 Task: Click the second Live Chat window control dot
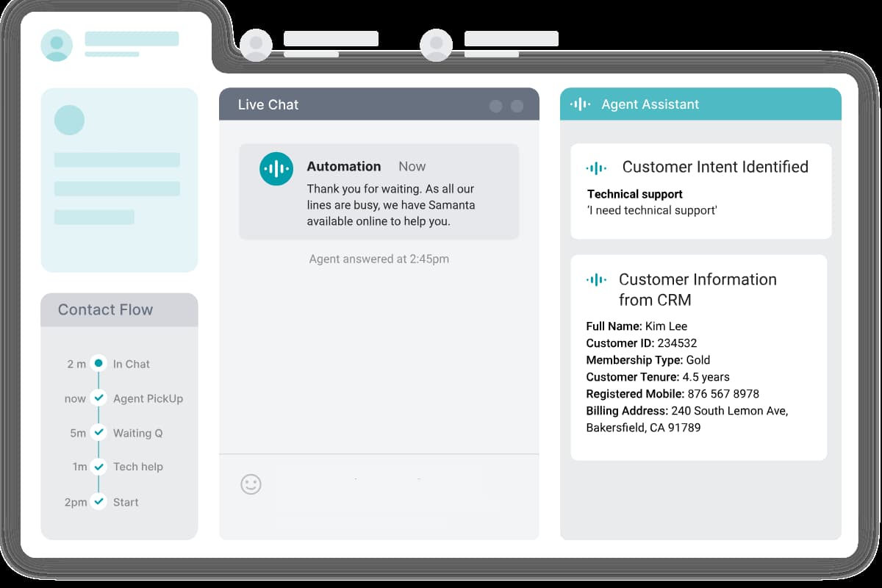[x=517, y=106]
